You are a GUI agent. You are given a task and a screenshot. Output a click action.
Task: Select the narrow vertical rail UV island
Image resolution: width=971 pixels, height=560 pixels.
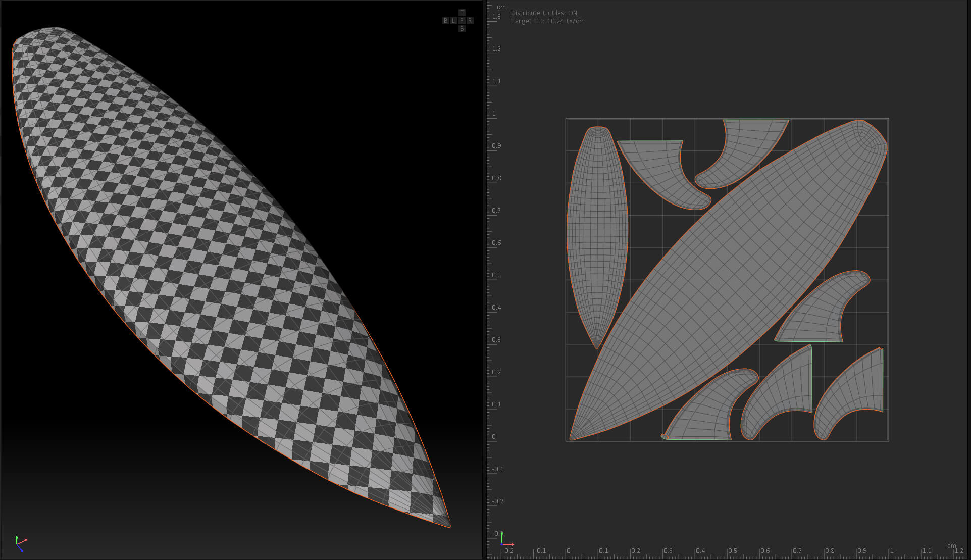[597, 237]
